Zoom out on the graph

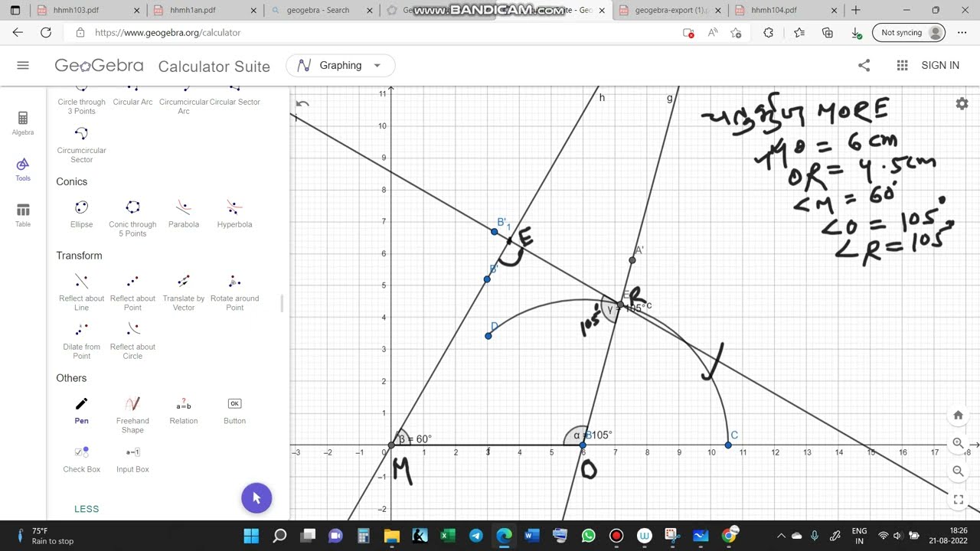pyautogui.click(x=958, y=471)
